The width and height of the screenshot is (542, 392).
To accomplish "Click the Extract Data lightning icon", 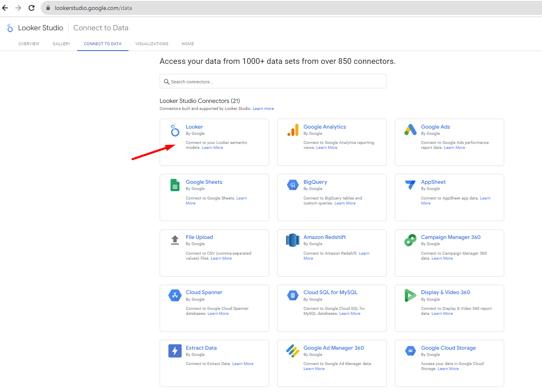I will click(x=175, y=351).
